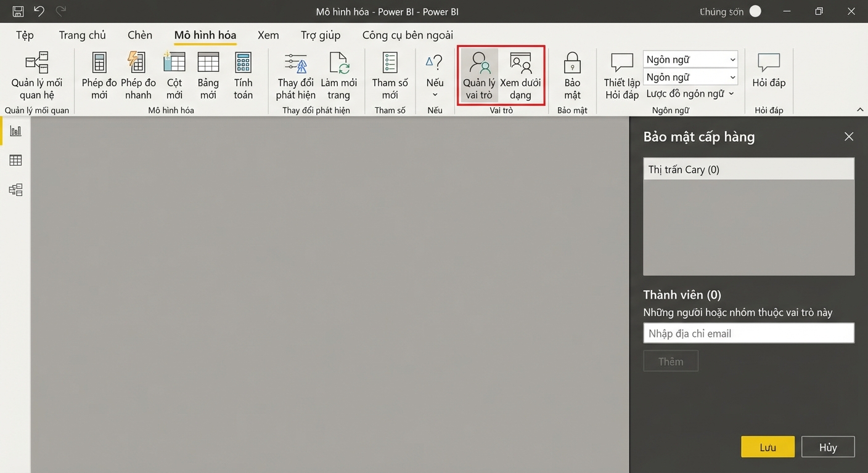Click Làm mới trang
Viewport: 868px width, 473px height.
338,76
